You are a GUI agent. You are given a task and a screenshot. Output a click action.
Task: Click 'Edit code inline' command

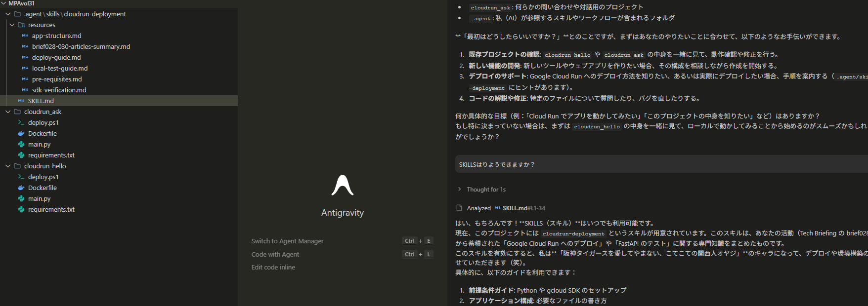[273, 268]
